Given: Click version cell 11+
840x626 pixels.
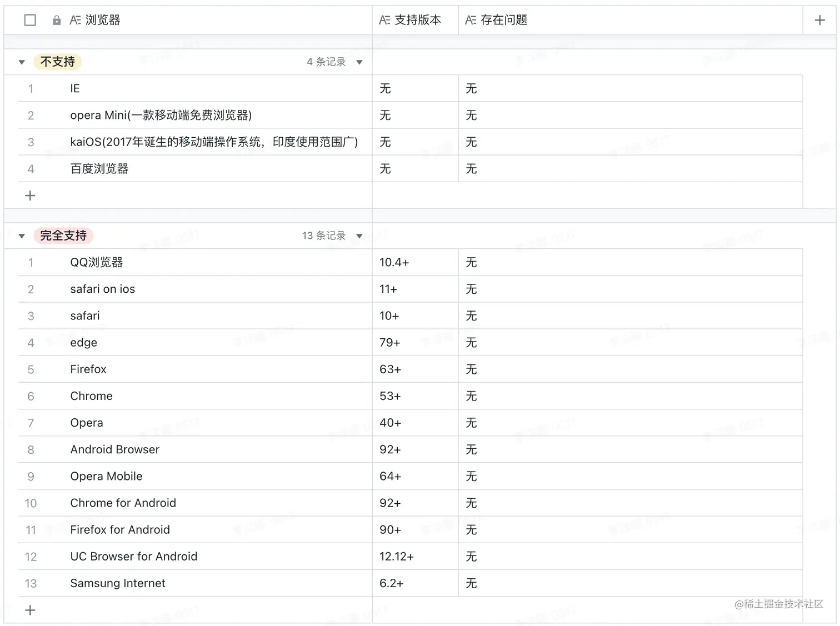Looking at the screenshot, I should [415, 289].
